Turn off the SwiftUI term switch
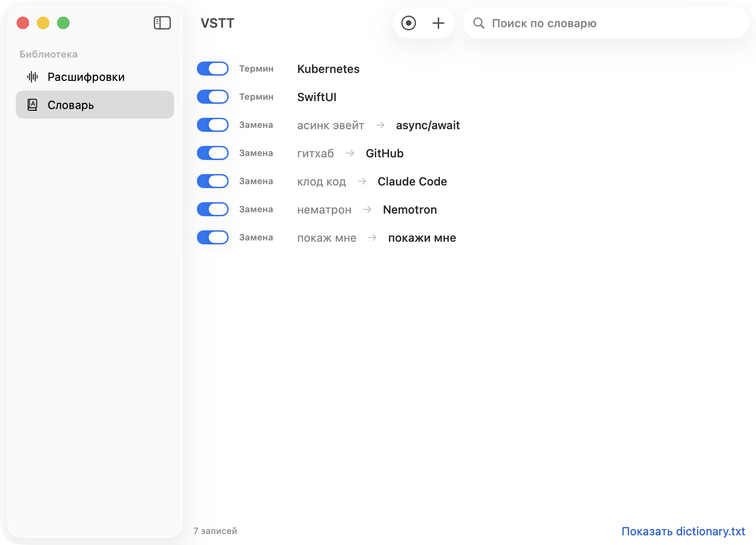Screen dimensions: 756x545 (x=213, y=97)
